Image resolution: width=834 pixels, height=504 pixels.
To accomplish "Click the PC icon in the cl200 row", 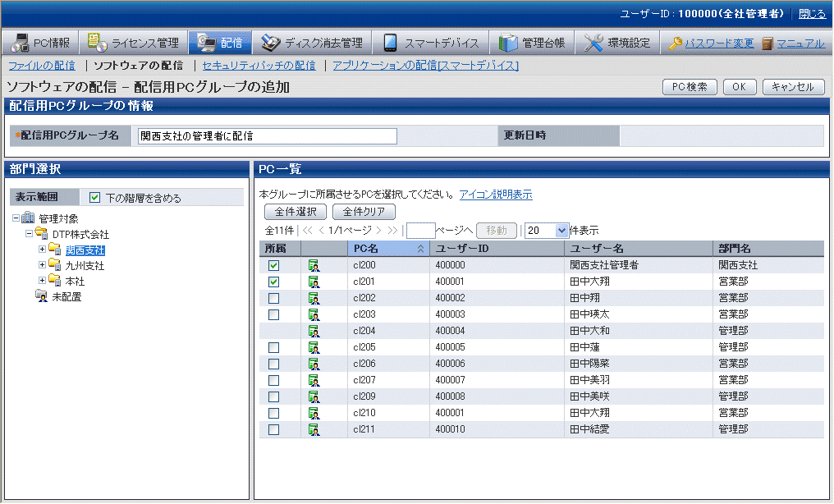I will (313, 266).
